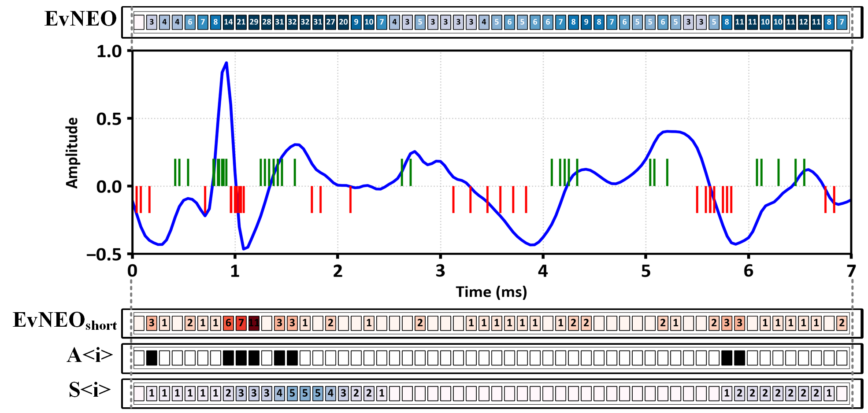
Task: Click the EvNEO cell showing 12
Action: 804,22
